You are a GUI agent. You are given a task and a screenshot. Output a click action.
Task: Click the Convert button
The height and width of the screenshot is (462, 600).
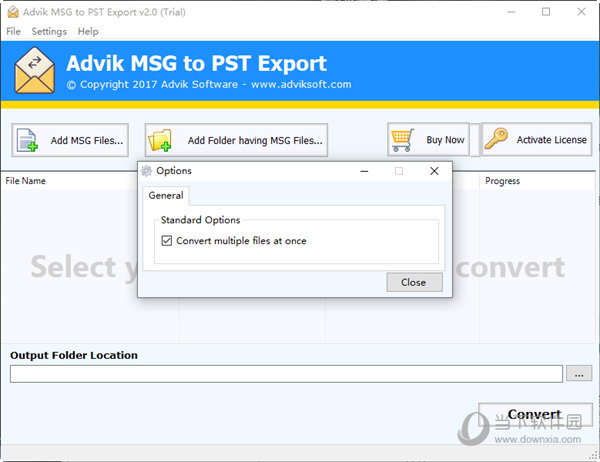(535, 415)
